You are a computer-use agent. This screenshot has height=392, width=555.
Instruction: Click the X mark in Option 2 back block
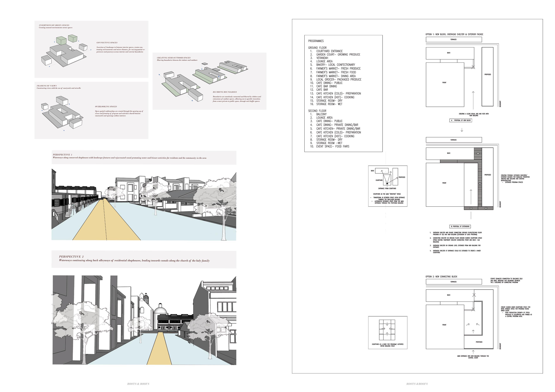tap(474, 295)
